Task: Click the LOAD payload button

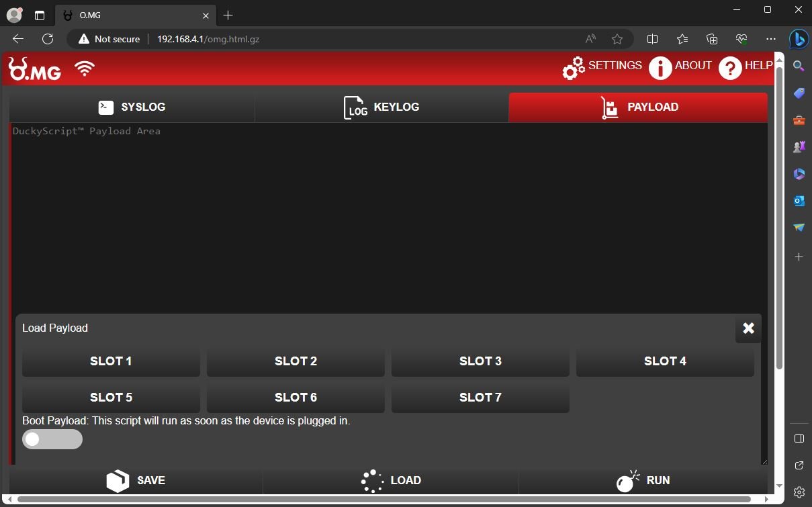Action: 391,480
